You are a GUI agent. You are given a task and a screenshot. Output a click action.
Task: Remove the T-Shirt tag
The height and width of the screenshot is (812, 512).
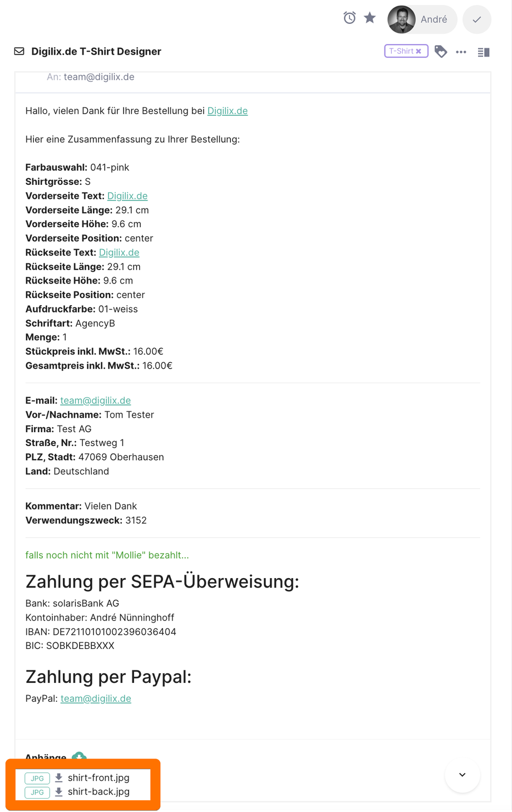coord(419,51)
